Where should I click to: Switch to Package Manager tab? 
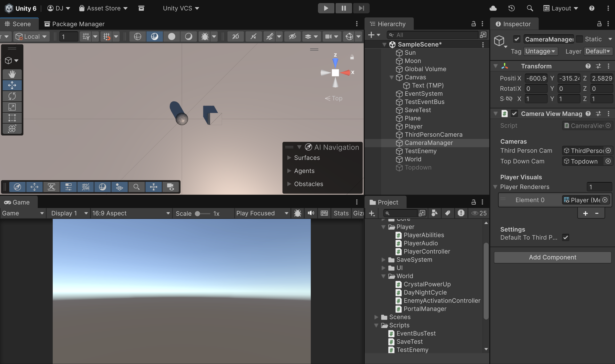click(74, 24)
